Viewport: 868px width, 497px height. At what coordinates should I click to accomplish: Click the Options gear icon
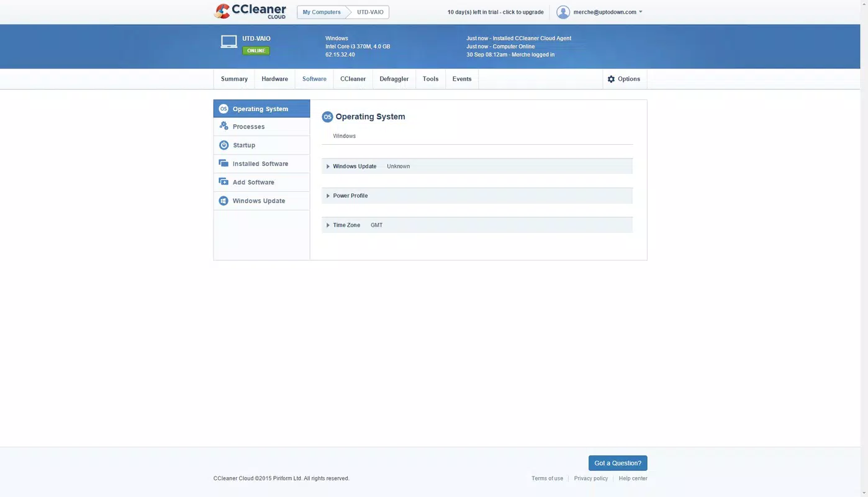[x=611, y=79]
